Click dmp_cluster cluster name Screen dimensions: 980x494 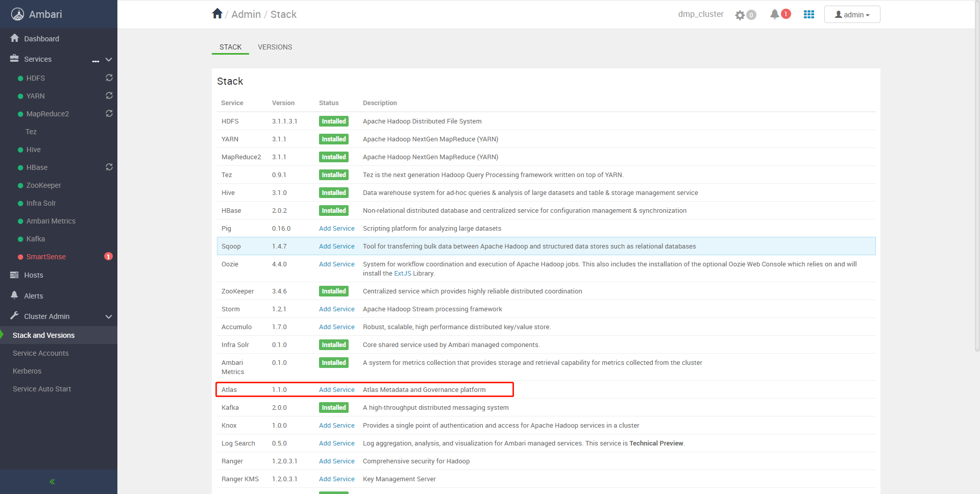coord(701,14)
